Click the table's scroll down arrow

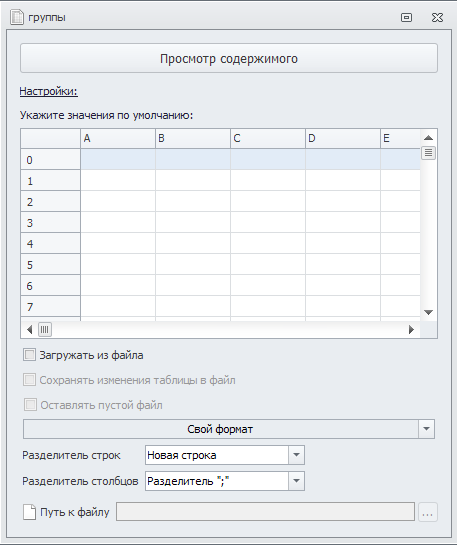click(429, 312)
